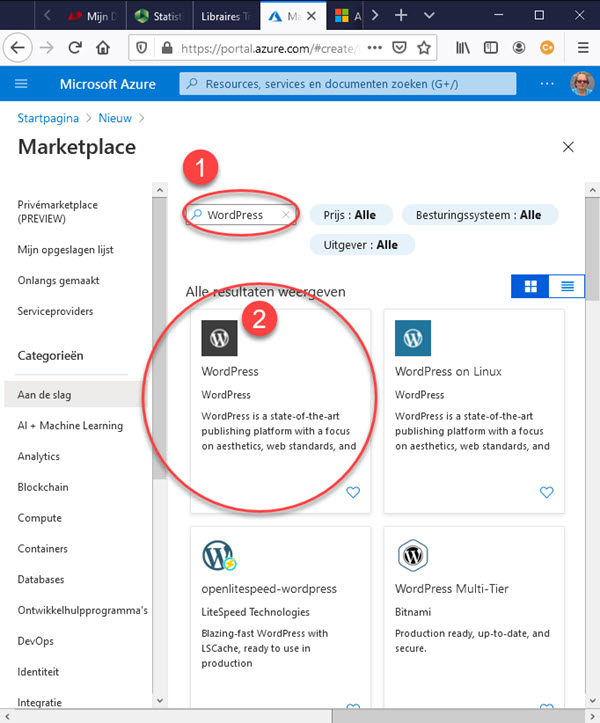Select AI + Machine Learning category

pos(70,426)
